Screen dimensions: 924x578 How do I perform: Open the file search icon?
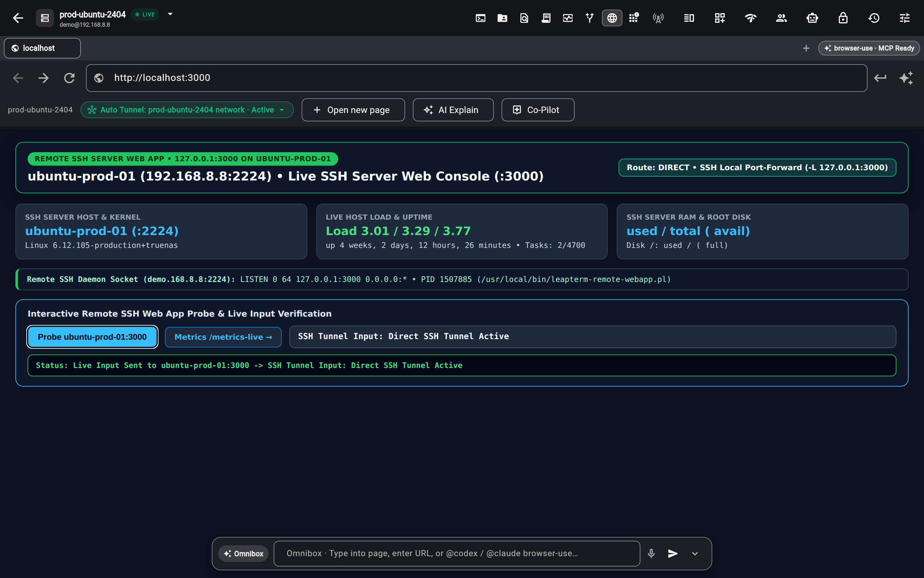click(524, 18)
